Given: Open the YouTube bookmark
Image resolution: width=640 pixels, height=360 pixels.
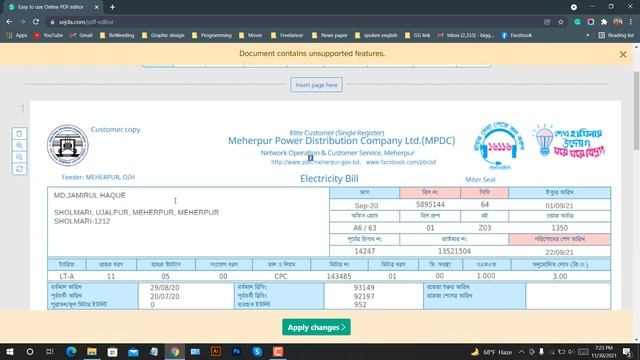Looking at the screenshot, I should point(49,36).
